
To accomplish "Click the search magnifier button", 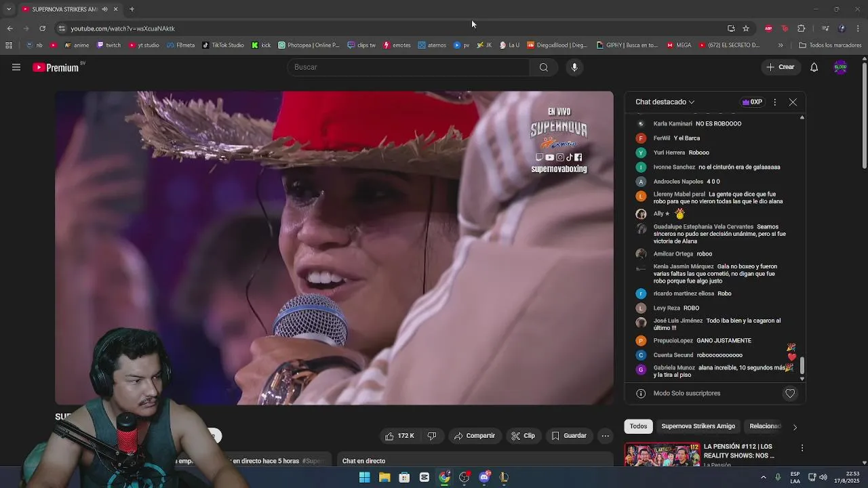I will click(543, 67).
